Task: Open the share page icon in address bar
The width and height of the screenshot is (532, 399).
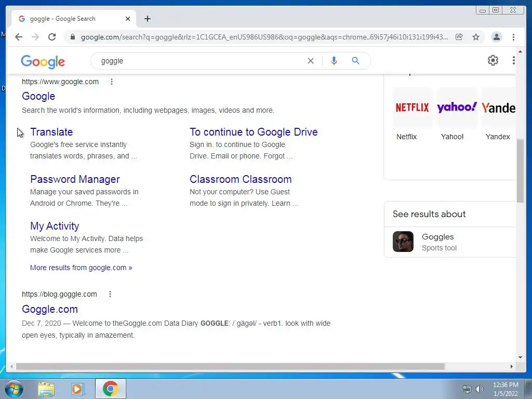Action: (459, 37)
